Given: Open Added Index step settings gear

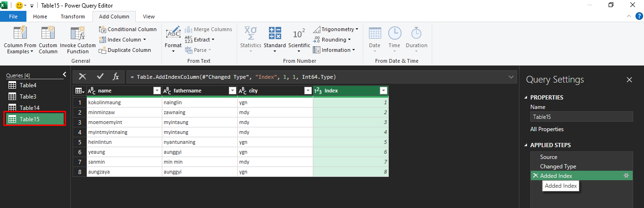Looking at the screenshot, I should point(627,175).
